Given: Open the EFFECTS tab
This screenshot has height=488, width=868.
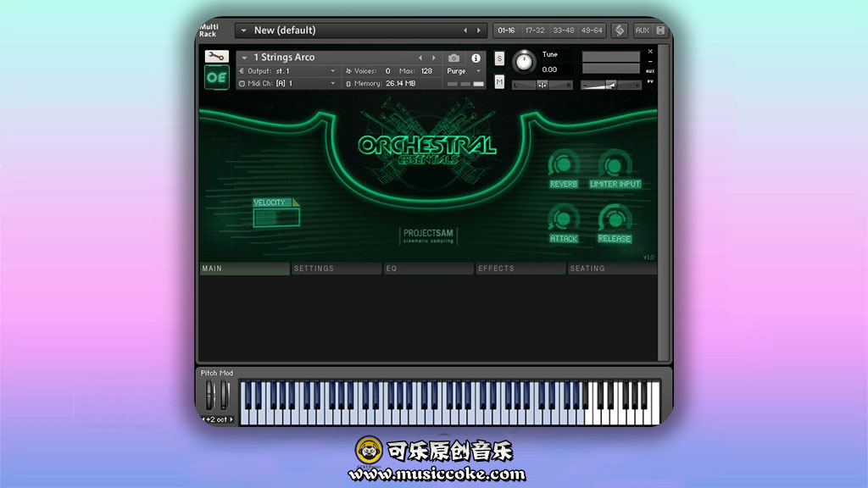Looking at the screenshot, I should [520, 269].
